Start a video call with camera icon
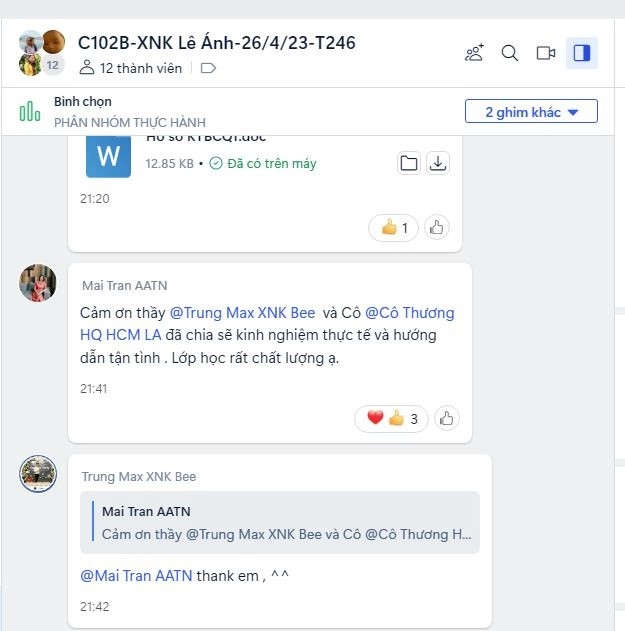The height and width of the screenshot is (631, 625). click(546, 53)
